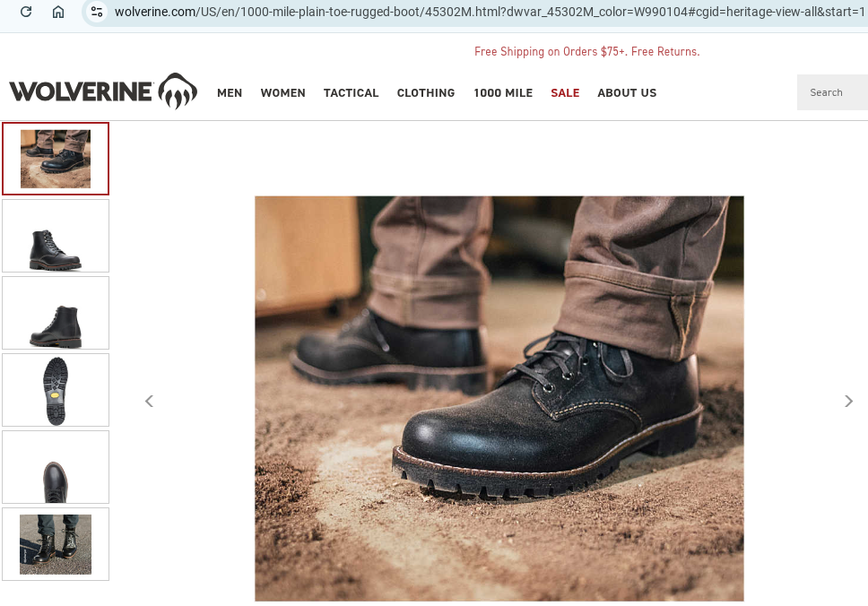Open the MEN menu
Image resolution: width=868 pixels, height=606 pixels.
point(230,93)
